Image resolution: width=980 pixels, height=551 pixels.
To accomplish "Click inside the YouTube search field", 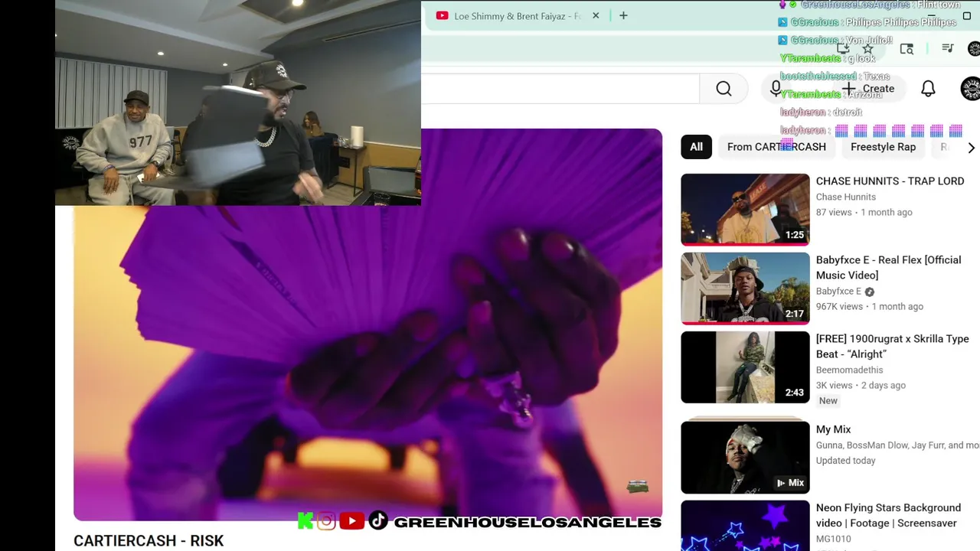I will (560, 89).
